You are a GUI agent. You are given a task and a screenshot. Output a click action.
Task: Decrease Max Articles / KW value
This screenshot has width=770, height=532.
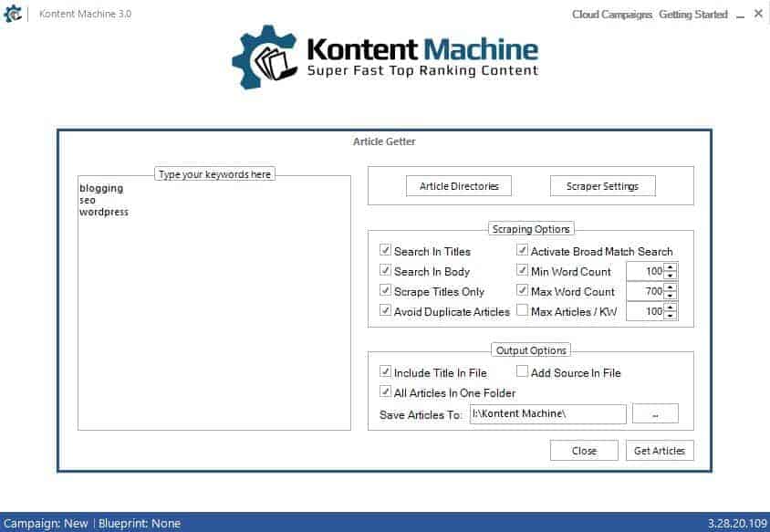click(x=671, y=316)
